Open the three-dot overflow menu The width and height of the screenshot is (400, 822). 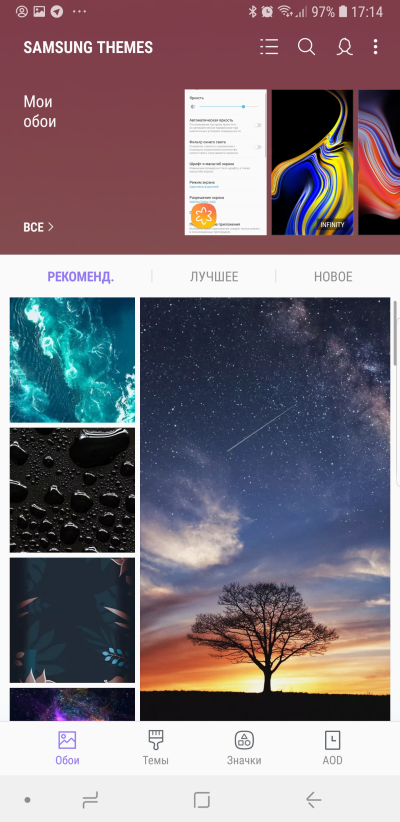point(375,47)
